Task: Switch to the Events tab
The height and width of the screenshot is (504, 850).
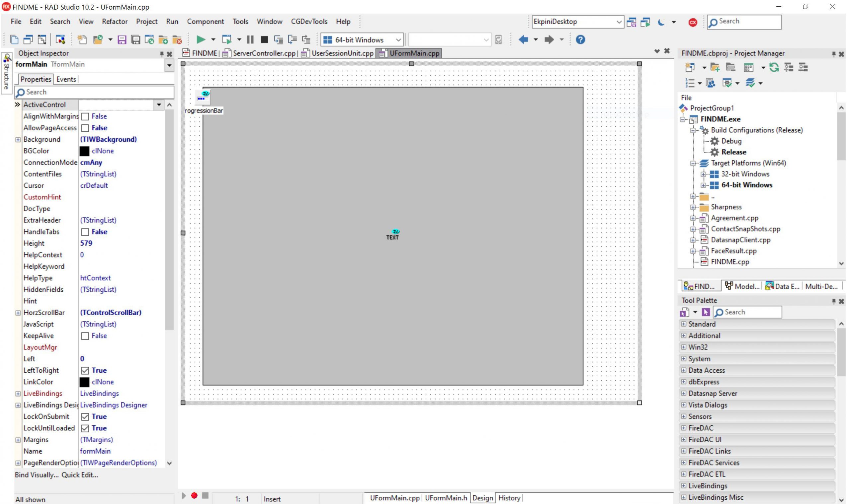Action: 66,79
